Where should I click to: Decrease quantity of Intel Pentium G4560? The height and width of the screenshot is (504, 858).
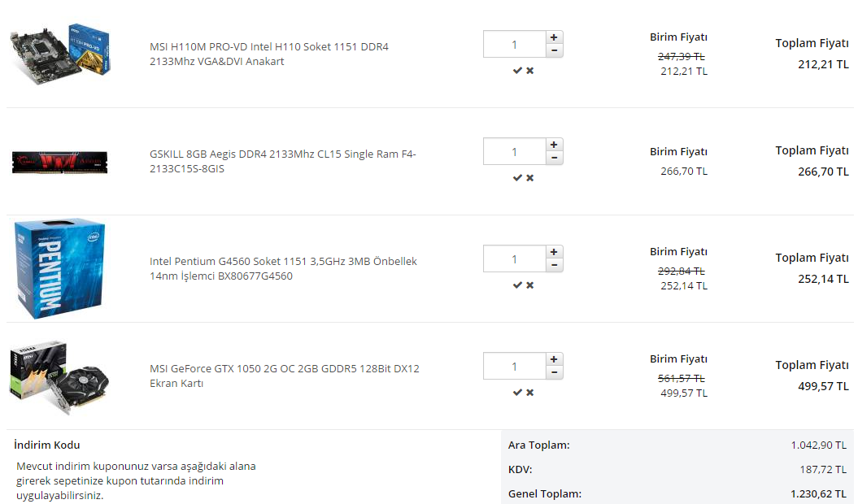click(554, 265)
